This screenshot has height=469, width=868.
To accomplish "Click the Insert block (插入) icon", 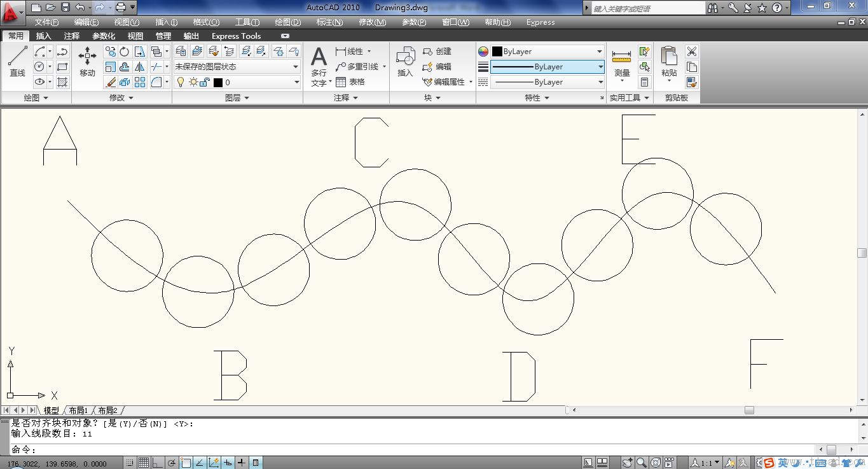I will [x=405, y=62].
